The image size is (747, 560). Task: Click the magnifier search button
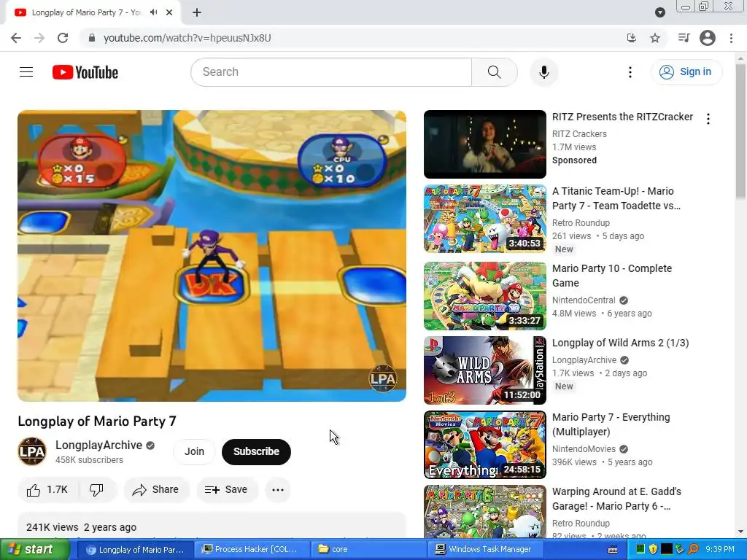click(x=494, y=72)
